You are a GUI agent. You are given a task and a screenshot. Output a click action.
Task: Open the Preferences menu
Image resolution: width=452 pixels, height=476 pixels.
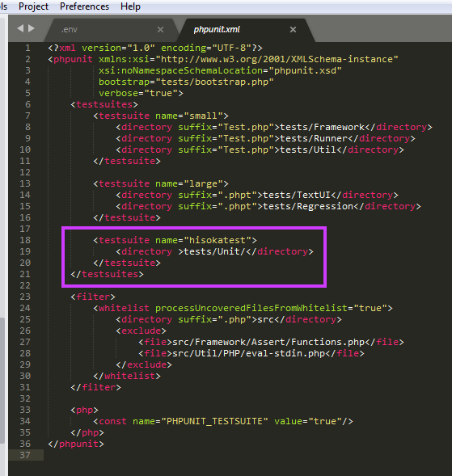tap(84, 6)
